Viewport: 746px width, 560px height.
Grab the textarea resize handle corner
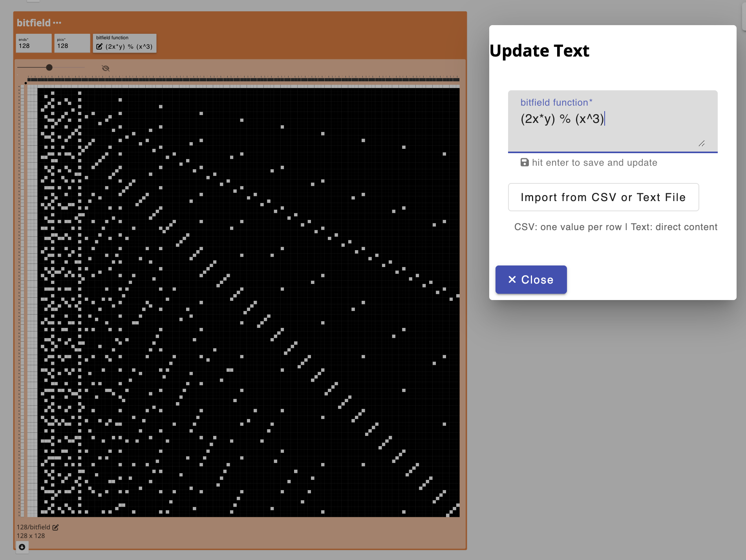click(702, 144)
